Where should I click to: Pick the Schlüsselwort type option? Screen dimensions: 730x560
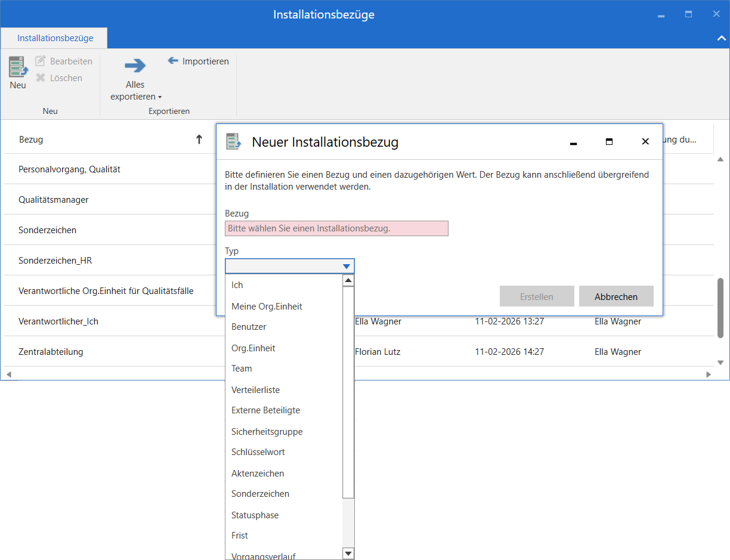258,452
